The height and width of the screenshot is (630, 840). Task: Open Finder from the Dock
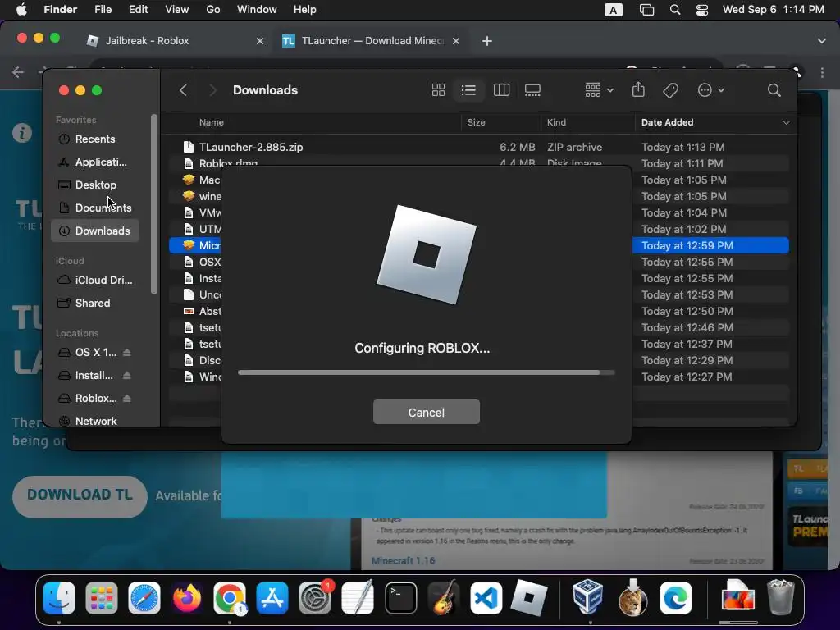[59, 597]
